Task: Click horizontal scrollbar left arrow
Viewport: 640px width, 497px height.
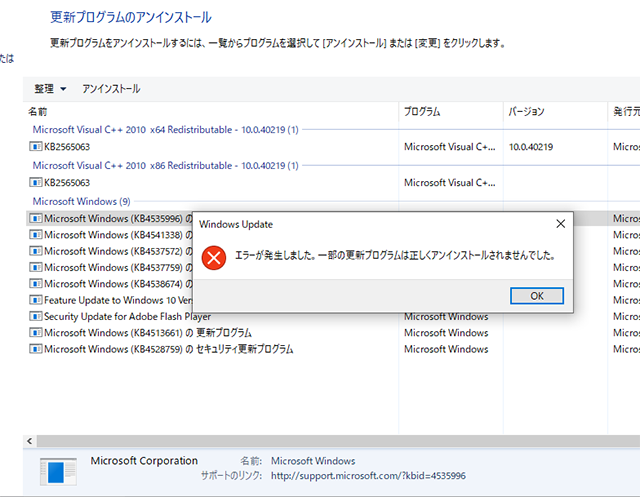Action: point(29,441)
